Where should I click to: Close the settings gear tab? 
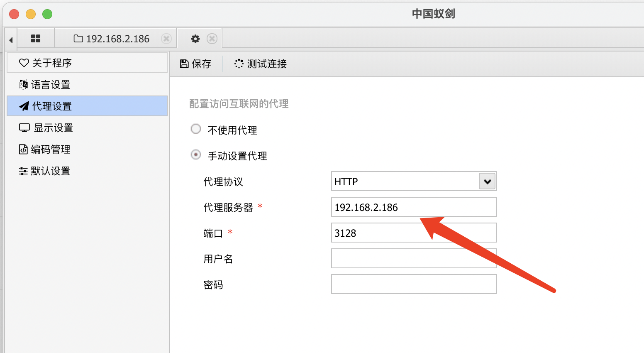coord(212,39)
